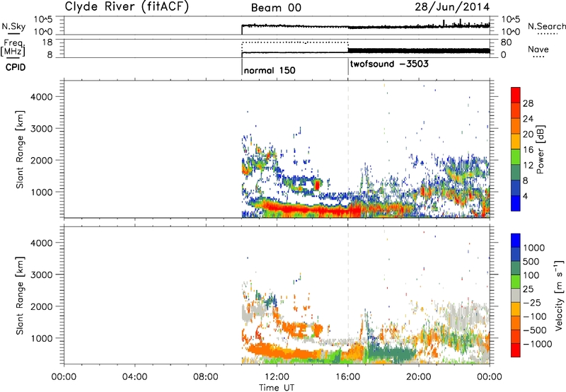
Task: Click the "16:00" time tick label
Action: [347, 377]
